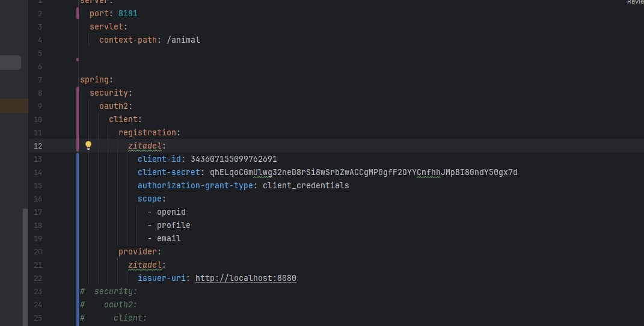Click the openid scope entry
This screenshot has height=326, width=644.
click(171, 212)
